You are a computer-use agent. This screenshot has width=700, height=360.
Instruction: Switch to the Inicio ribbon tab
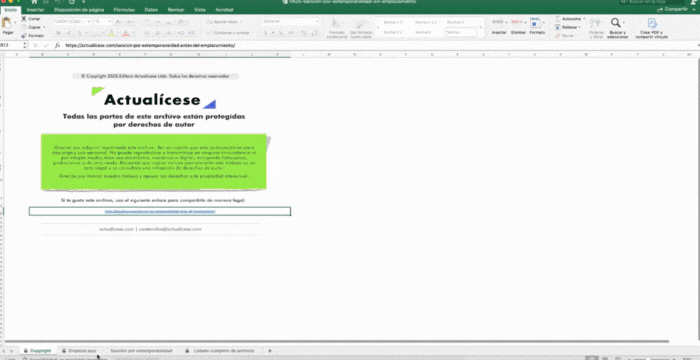pos(10,9)
